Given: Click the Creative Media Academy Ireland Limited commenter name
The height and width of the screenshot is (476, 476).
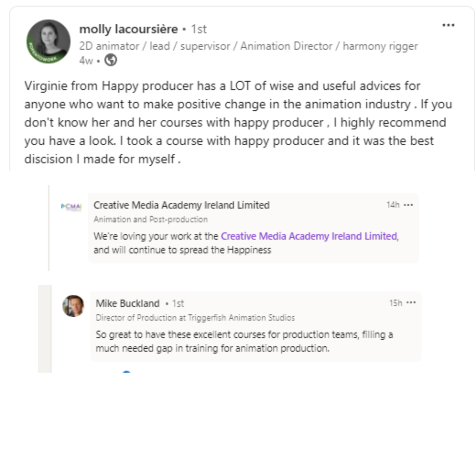Looking at the screenshot, I should tap(181, 205).
